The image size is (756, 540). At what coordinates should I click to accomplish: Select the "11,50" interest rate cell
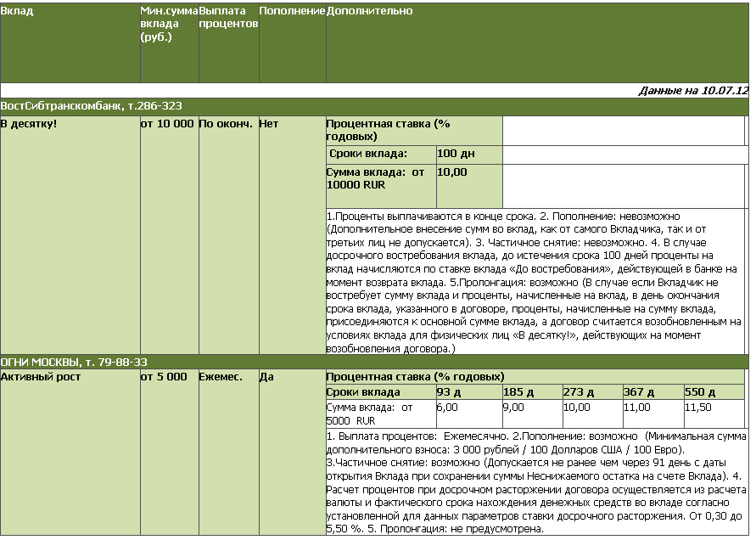tap(701, 408)
